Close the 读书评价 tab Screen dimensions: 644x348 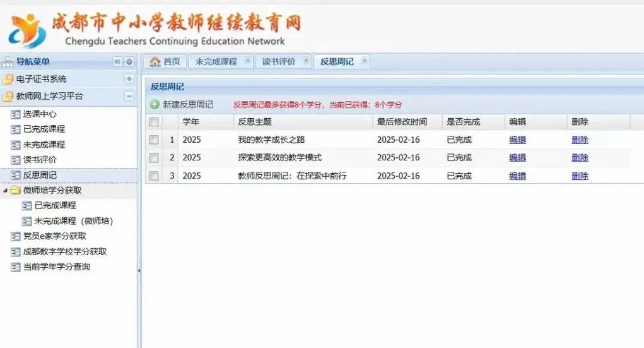tap(306, 61)
